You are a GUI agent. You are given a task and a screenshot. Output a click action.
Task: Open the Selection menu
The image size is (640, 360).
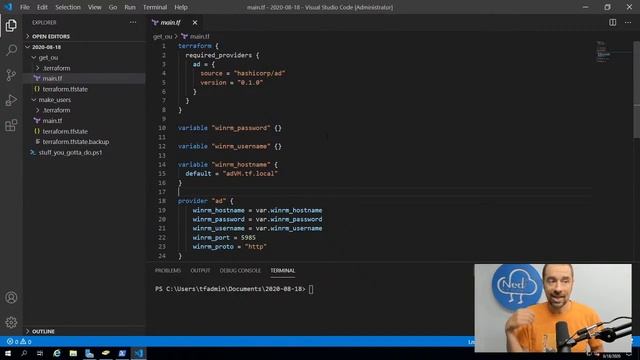(68, 7)
